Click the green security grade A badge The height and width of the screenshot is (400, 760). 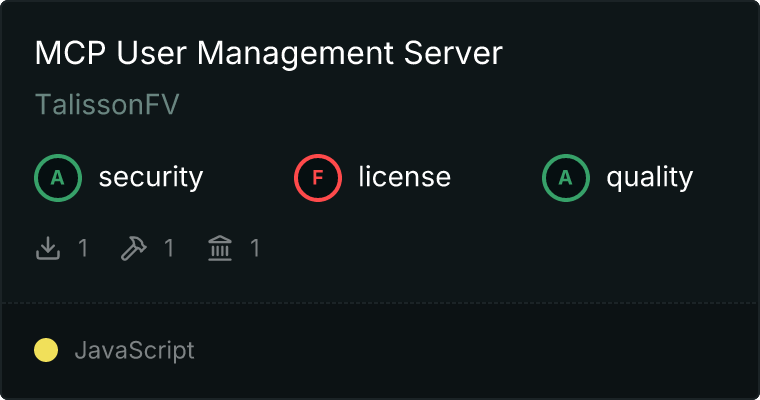coord(58,178)
